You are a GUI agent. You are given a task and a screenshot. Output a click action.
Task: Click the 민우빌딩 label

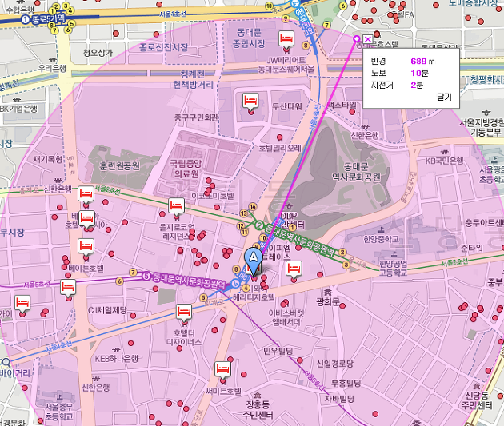click(278, 351)
